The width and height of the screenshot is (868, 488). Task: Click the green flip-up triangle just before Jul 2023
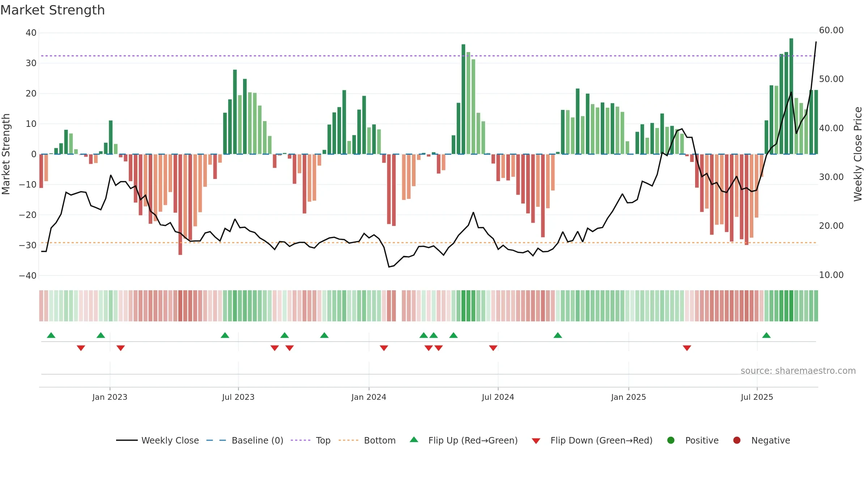pos(225,335)
